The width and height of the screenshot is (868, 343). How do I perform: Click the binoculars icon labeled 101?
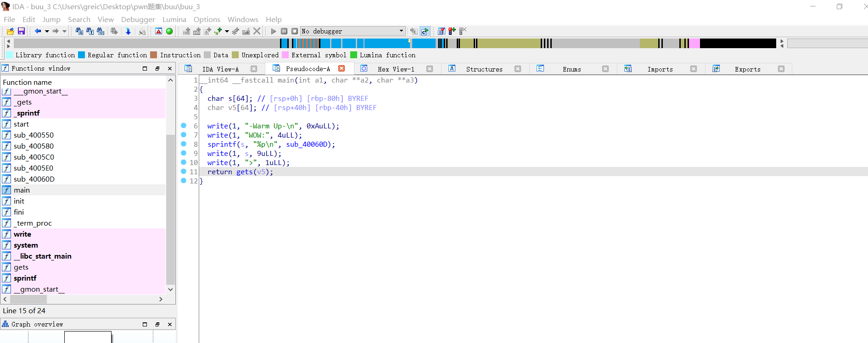pos(101,31)
